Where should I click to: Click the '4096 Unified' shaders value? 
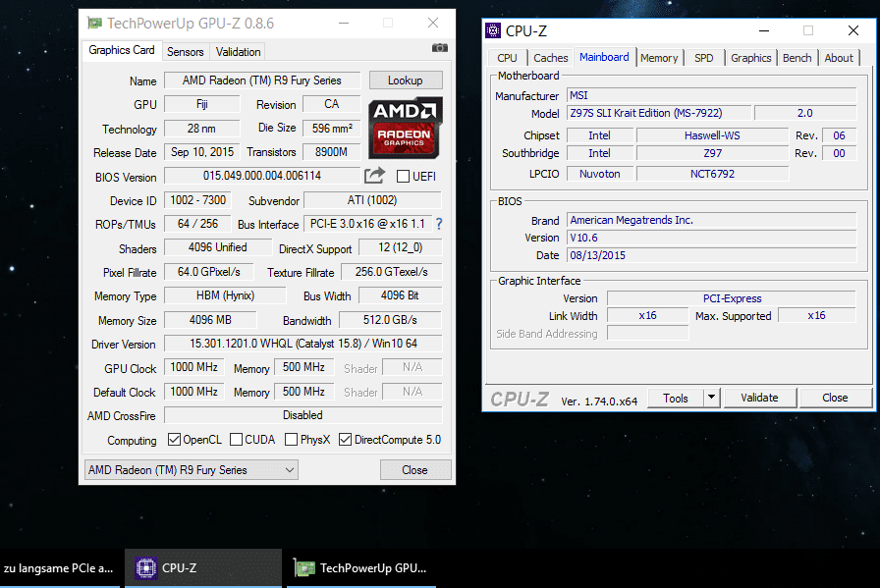pos(218,247)
